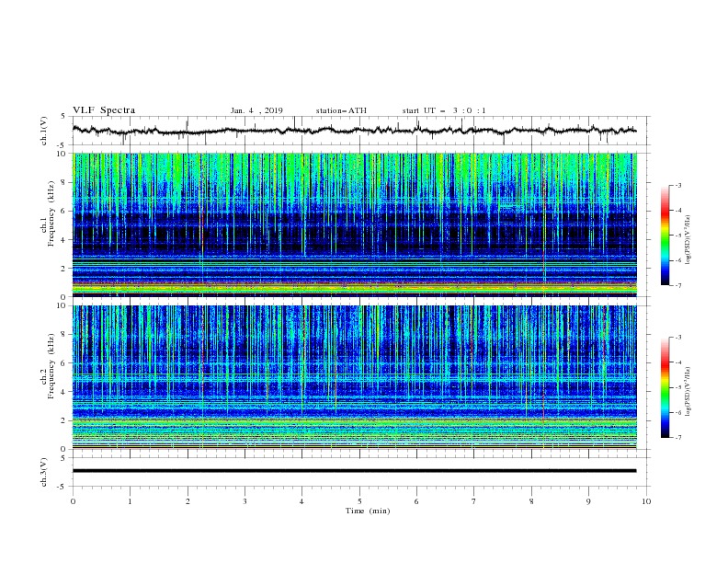Click the time axis tick label '2'

click(188, 501)
